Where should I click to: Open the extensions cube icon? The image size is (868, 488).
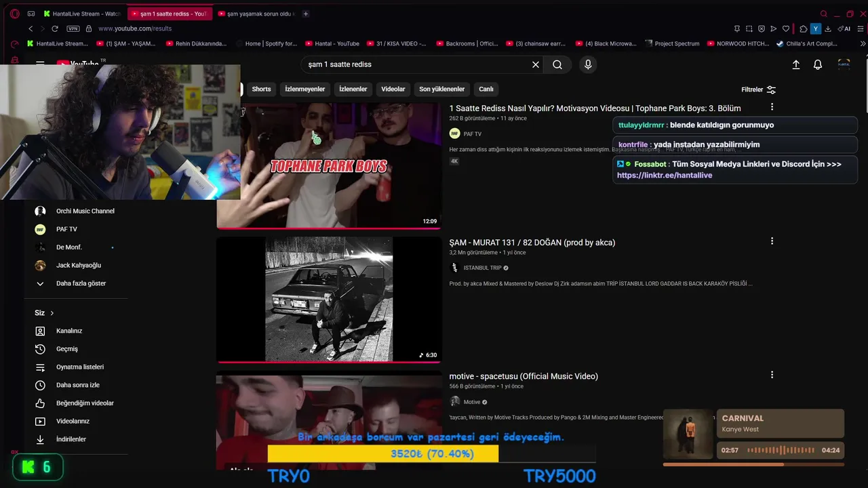click(804, 28)
